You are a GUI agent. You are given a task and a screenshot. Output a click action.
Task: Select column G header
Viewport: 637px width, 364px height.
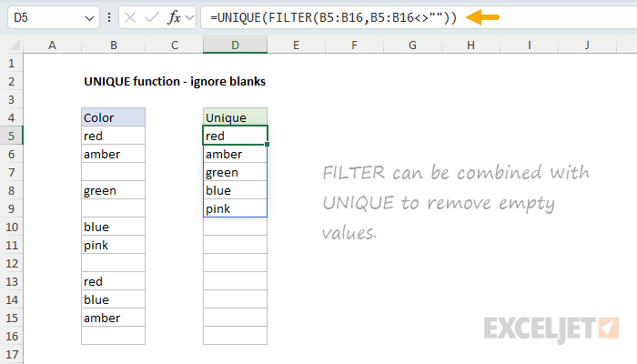click(x=412, y=45)
